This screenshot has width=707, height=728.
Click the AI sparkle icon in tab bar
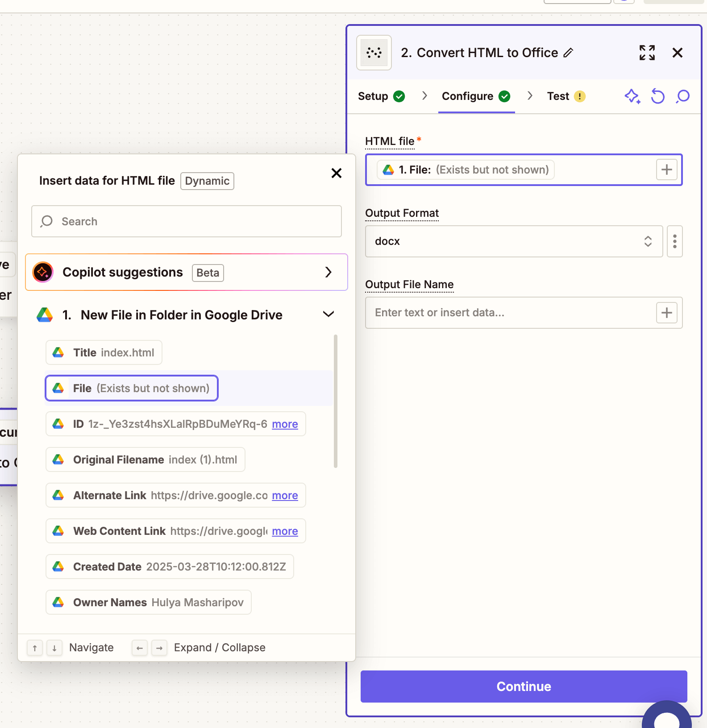click(x=632, y=96)
